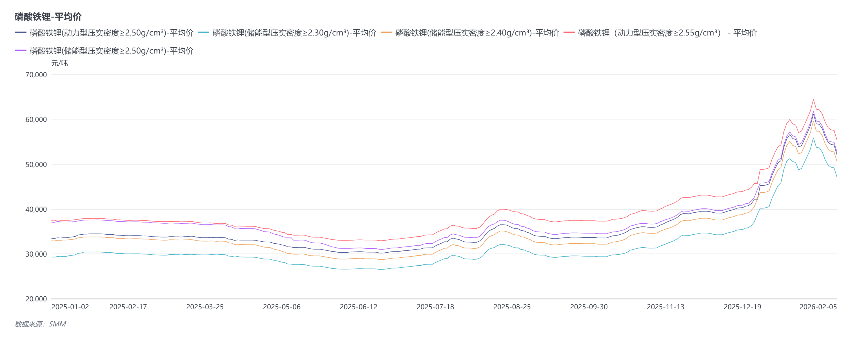Click the 元/吨 unit label
The image size is (868, 338).
tap(59, 63)
